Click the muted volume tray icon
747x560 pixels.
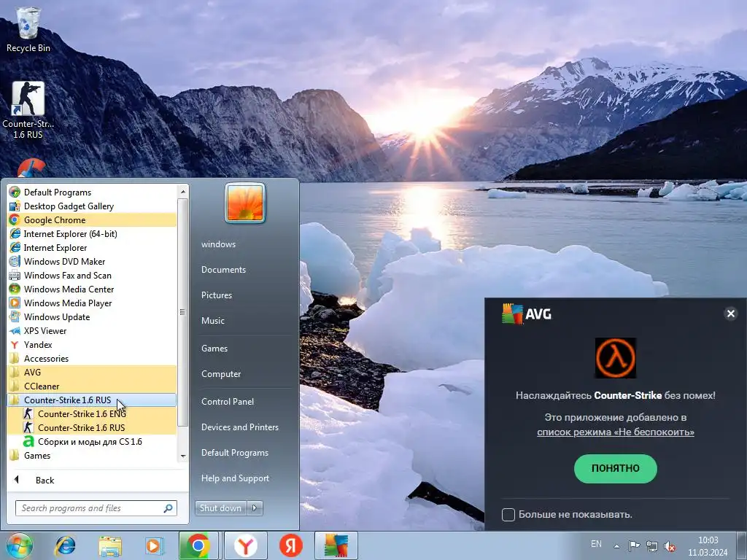point(670,545)
